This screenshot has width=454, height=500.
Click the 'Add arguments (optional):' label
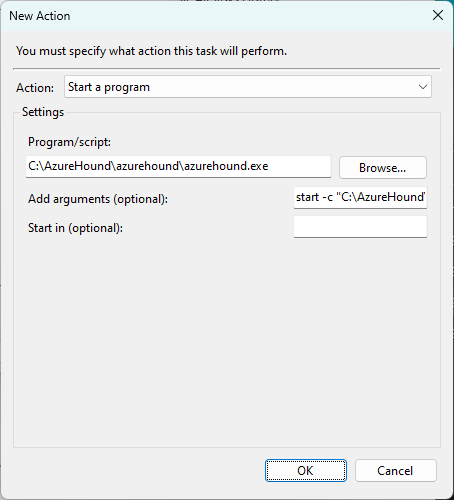pyautogui.click(x=98, y=199)
